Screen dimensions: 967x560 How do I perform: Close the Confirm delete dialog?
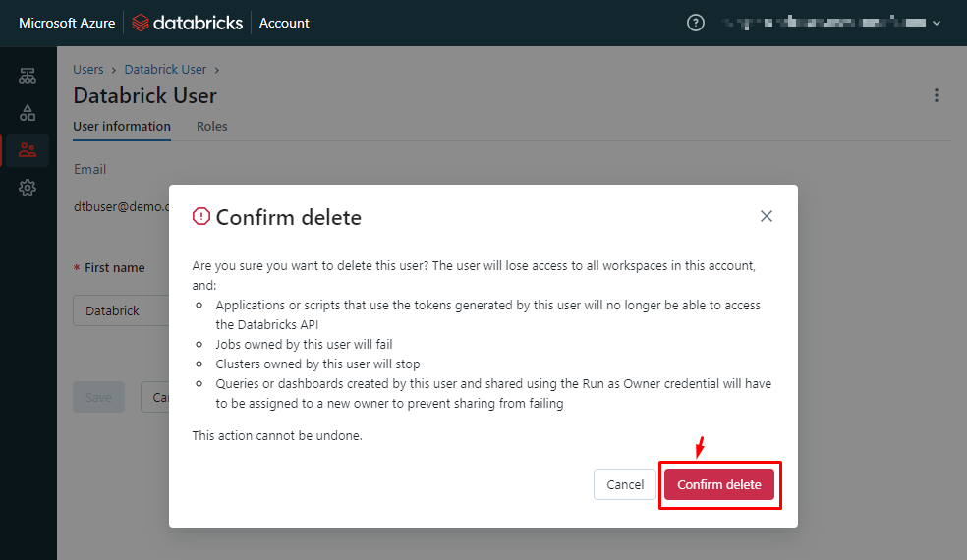(767, 216)
